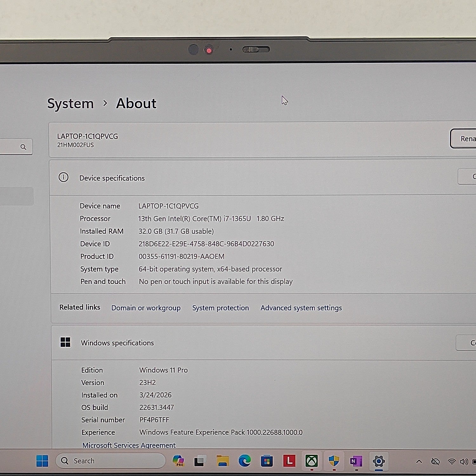Image resolution: width=476 pixels, height=476 pixels.
Task: Show hidden system tray icons
Action: coord(419,461)
